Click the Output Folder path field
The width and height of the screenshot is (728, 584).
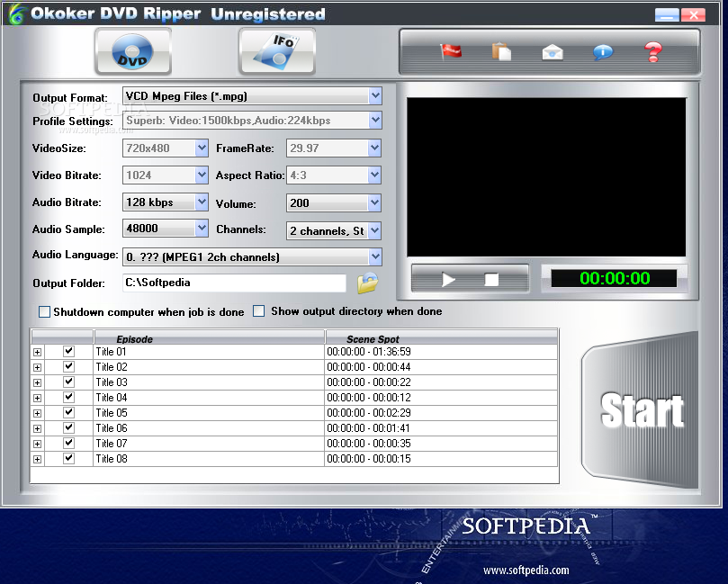pyautogui.click(x=234, y=283)
